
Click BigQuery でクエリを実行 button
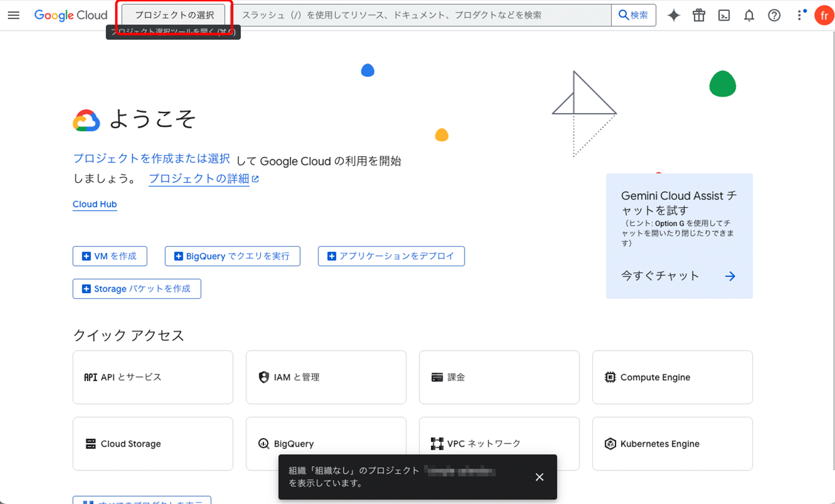click(232, 257)
